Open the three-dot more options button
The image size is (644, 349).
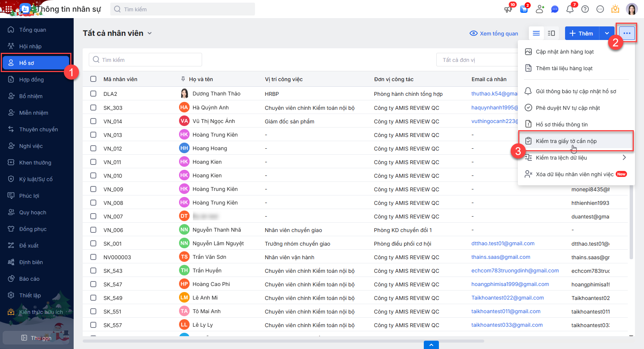click(627, 33)
